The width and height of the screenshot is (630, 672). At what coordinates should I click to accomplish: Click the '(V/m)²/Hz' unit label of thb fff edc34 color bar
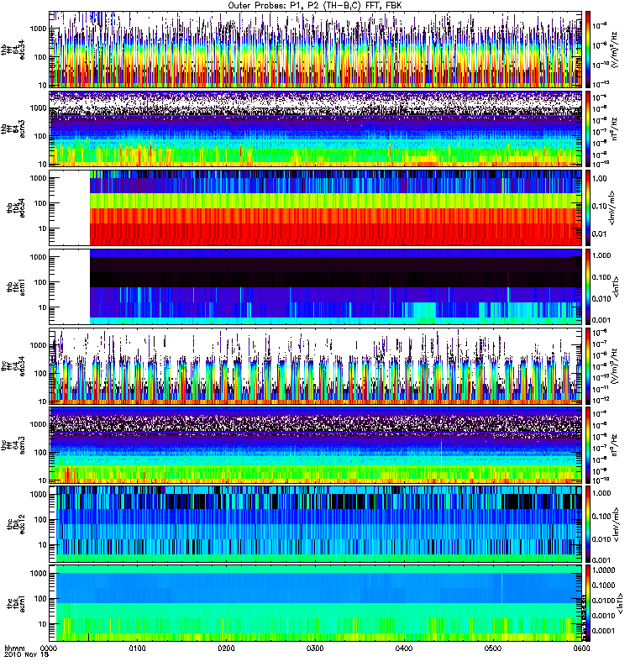click(x=614, y=50)
